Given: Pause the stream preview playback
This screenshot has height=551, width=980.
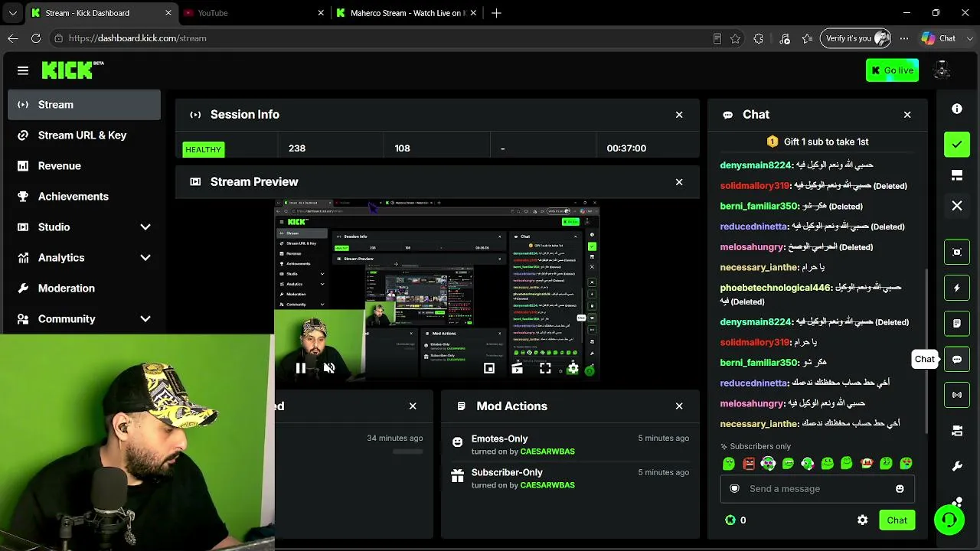Looking at the screenshot, I should click(301, 368).
